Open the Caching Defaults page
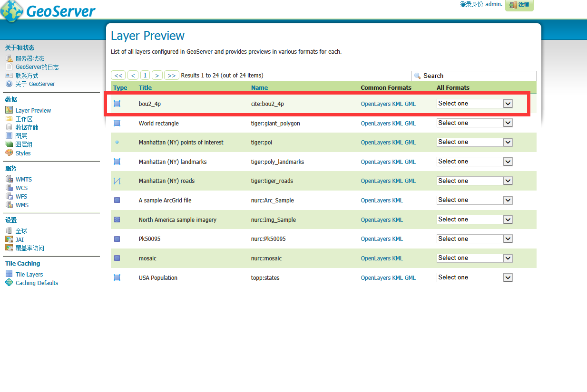 pos(37,283)
